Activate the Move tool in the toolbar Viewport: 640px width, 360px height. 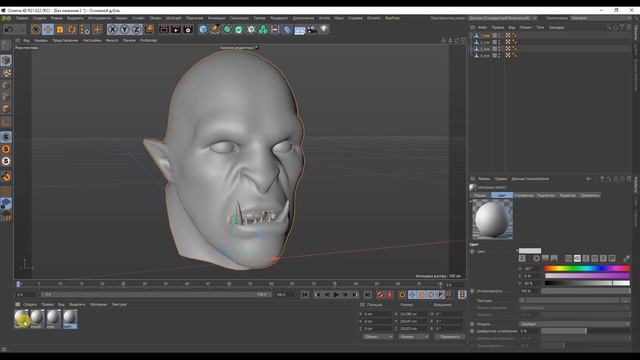point(48,29)
